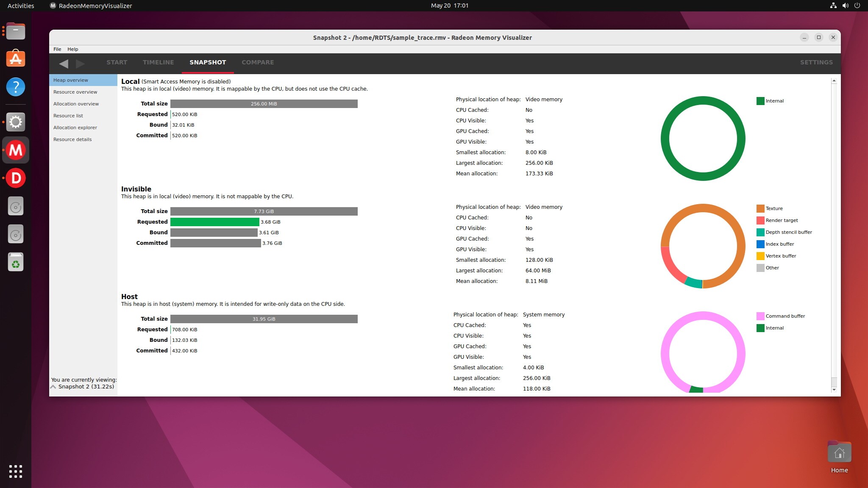
Task: Select Allocation explorer in the sidebar
Action: (x=75, y=128)
